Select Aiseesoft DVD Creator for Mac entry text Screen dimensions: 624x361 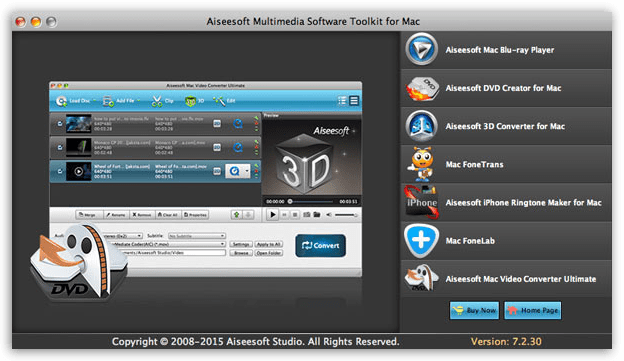coord(503,88)
